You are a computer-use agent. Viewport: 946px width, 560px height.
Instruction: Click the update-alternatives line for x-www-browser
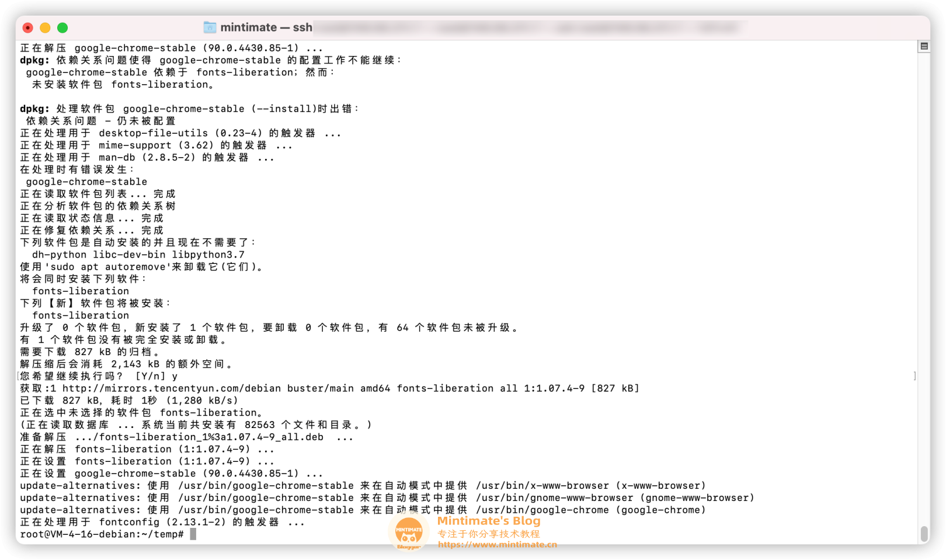[363, 486]
